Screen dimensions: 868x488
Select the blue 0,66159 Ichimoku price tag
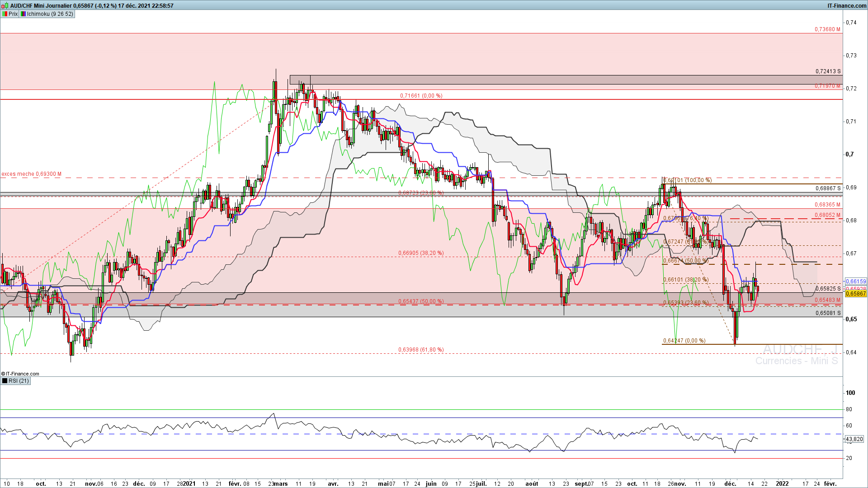tap(856, 282)
